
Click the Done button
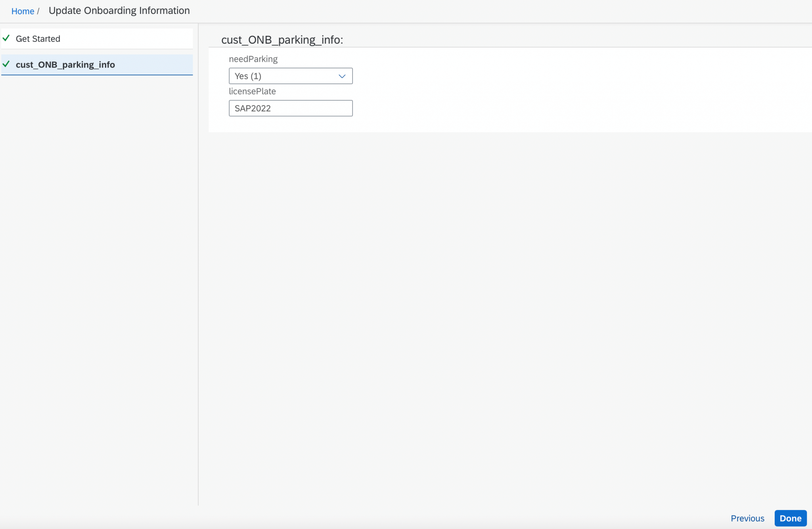tap(790, 518)
